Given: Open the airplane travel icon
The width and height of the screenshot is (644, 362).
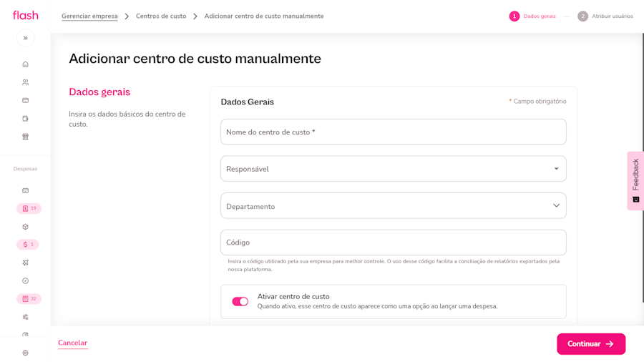Looking at the screenshot, I should [x=26, y=263].
